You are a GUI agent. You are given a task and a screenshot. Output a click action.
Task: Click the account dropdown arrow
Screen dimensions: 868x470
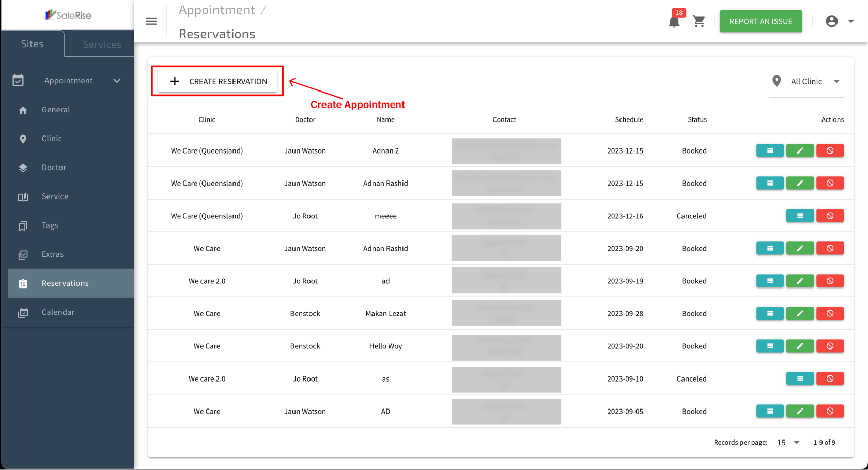pos(851,21)
